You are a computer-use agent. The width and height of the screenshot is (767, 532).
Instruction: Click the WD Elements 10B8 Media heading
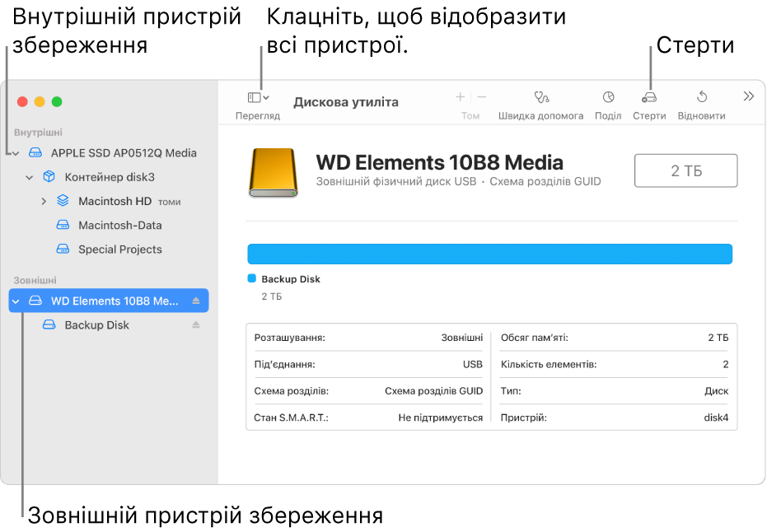[439, 162]
